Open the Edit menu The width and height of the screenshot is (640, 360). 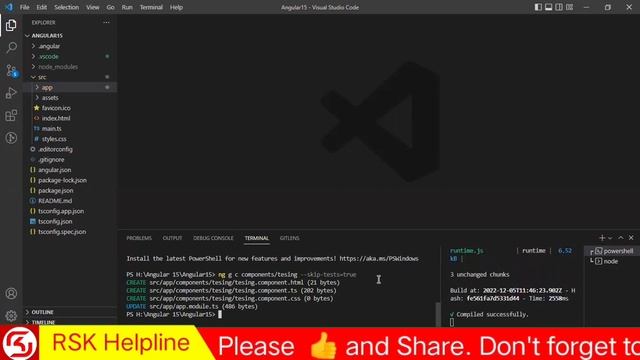pyautogui.click(x=42, y=7)
